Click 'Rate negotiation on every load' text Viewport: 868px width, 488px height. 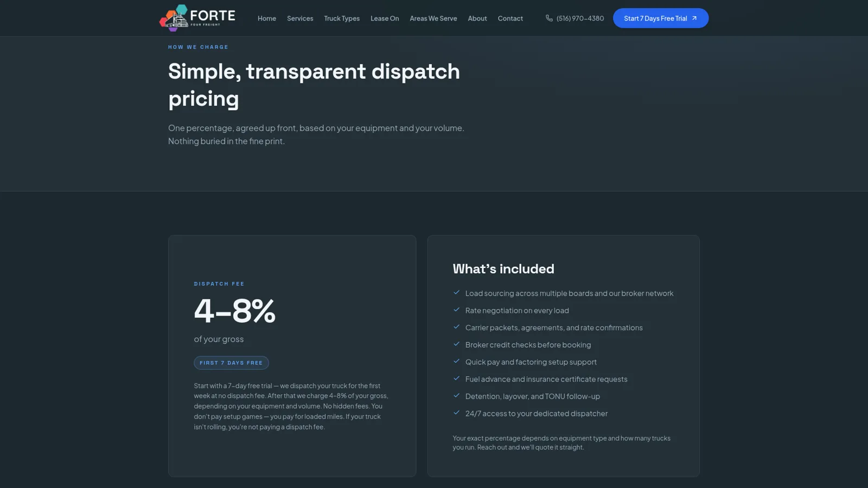(x=517, y=310)
